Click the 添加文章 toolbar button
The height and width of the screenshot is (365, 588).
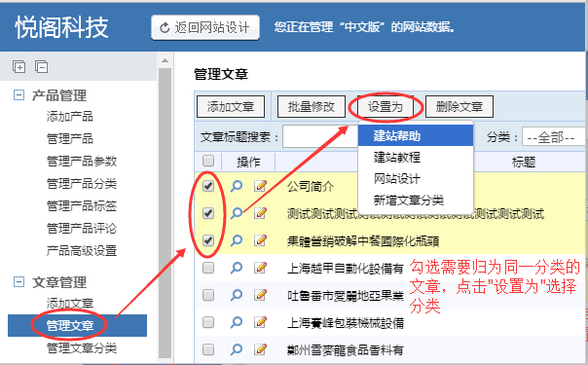[x=231, y=107]
